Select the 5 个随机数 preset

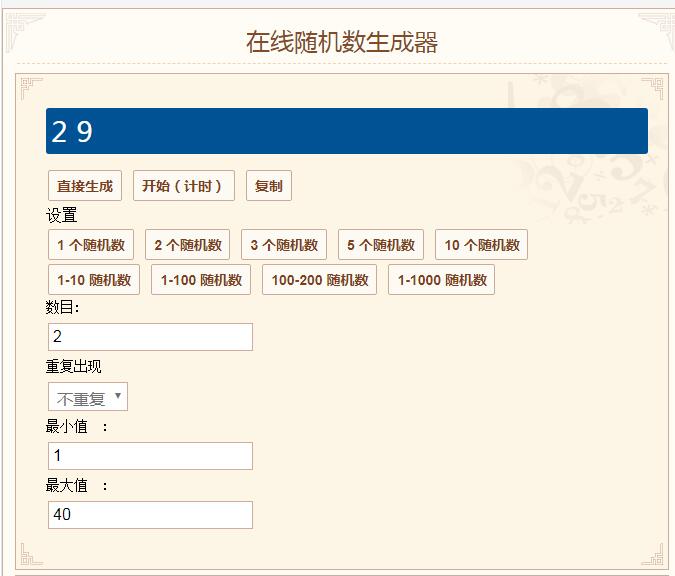pyautogui.click(x=381, y=245)
